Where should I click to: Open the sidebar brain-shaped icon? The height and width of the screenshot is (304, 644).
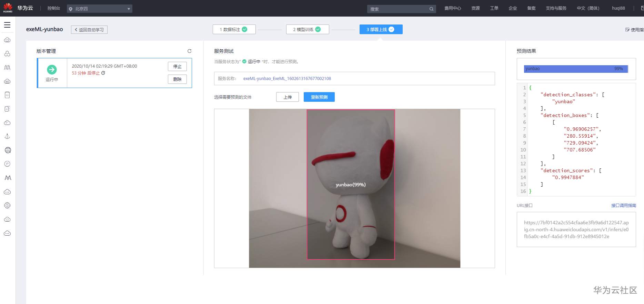click(x=7, y=205)
